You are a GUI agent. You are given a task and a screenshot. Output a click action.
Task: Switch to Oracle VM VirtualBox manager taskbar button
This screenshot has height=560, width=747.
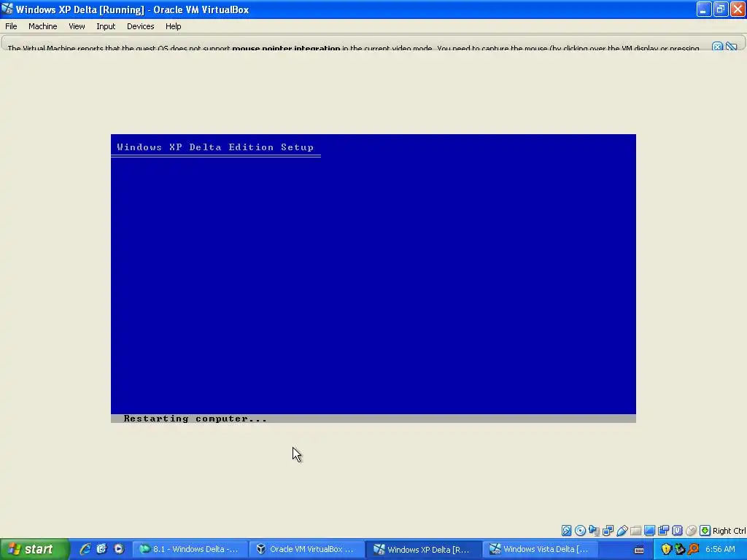[x=307, y=549]
